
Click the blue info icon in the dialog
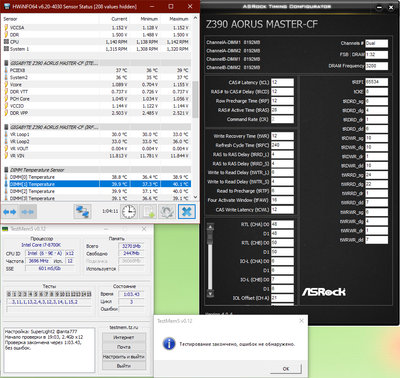[169, 343]
